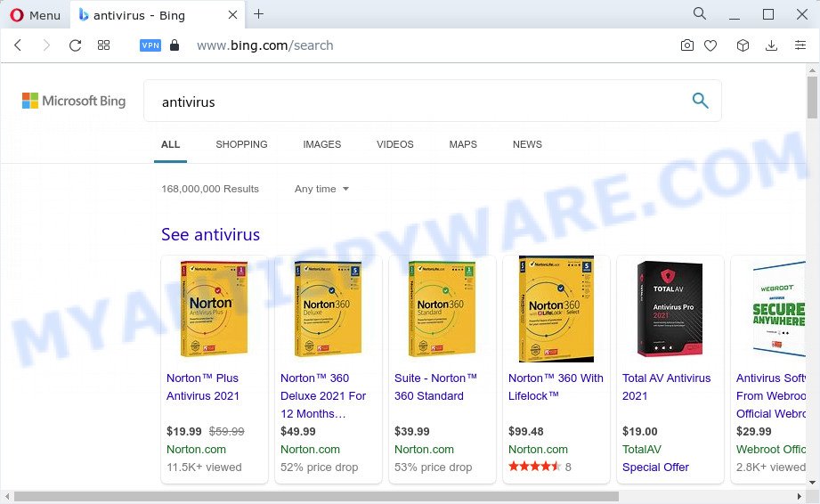Screen dimensions: 820x504
Task: Click the $49.99 price text
Action: pos(298,431)
